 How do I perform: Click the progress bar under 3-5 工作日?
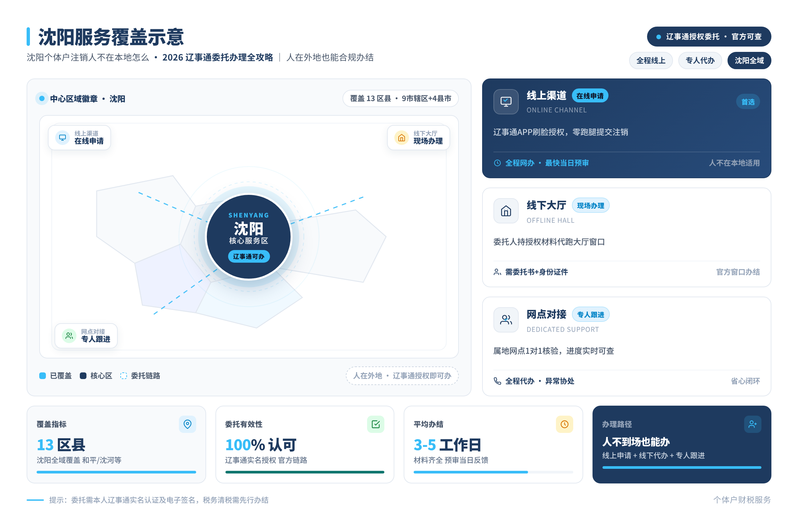493,472
